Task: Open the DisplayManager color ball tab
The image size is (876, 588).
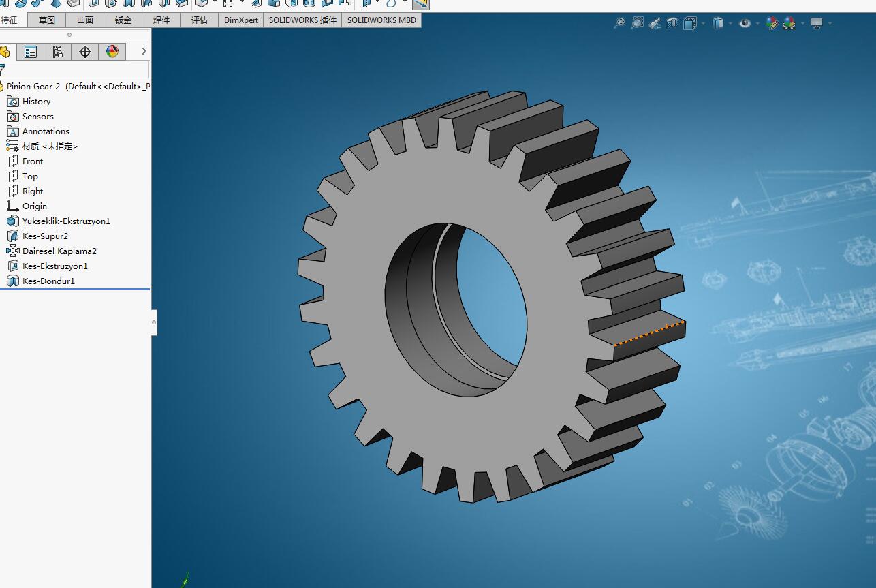Action: click(112, 52)
